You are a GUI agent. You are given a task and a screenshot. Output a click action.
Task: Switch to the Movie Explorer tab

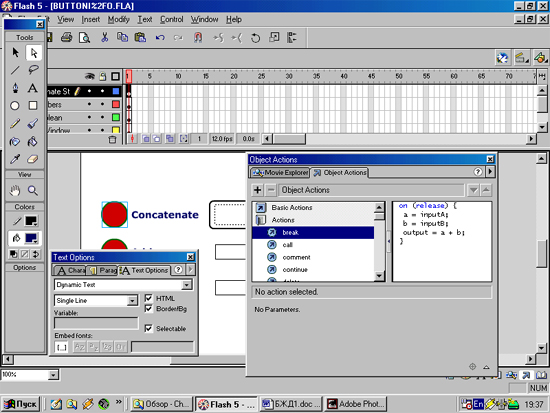280,172
